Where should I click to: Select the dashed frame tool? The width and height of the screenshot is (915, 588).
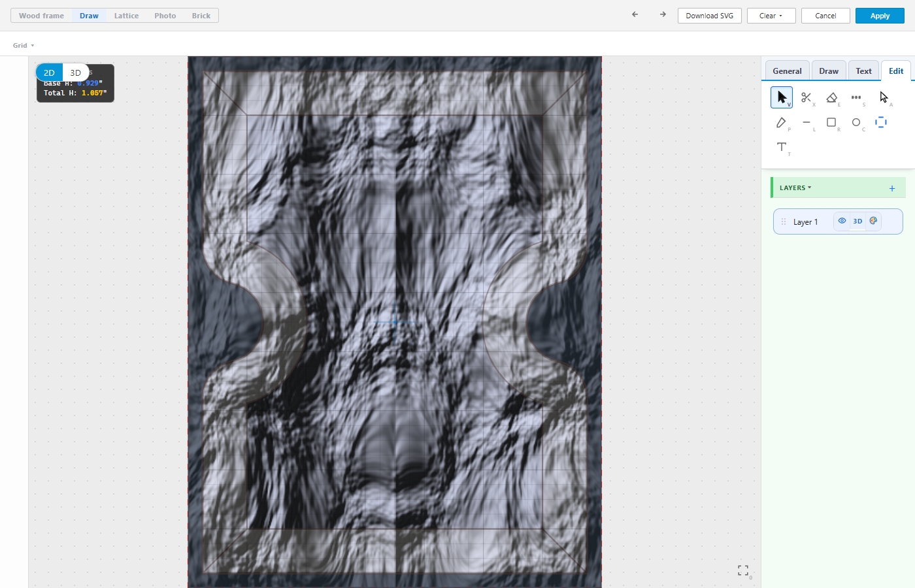click(x=881, y=122)
